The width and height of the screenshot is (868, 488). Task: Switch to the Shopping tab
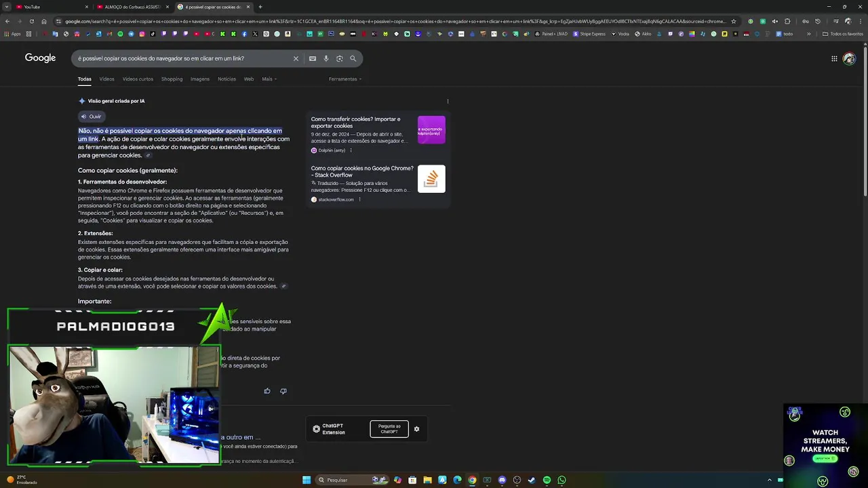[x=172, y=79]
